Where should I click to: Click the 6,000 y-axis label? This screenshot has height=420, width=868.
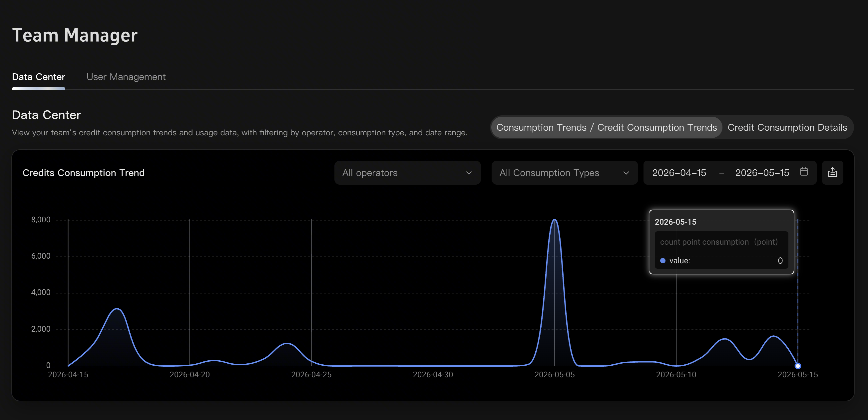pos(41,256)
